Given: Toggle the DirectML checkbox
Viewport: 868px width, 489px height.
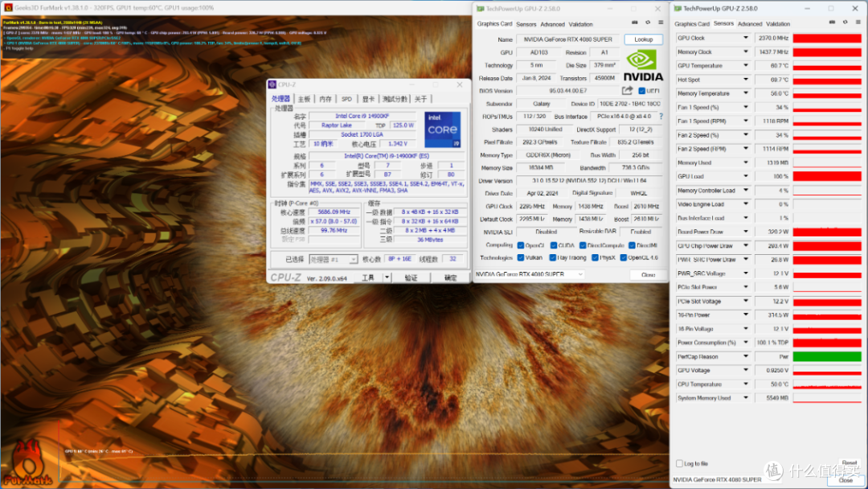Looking at the screenshot, I should tap(632, 245).
